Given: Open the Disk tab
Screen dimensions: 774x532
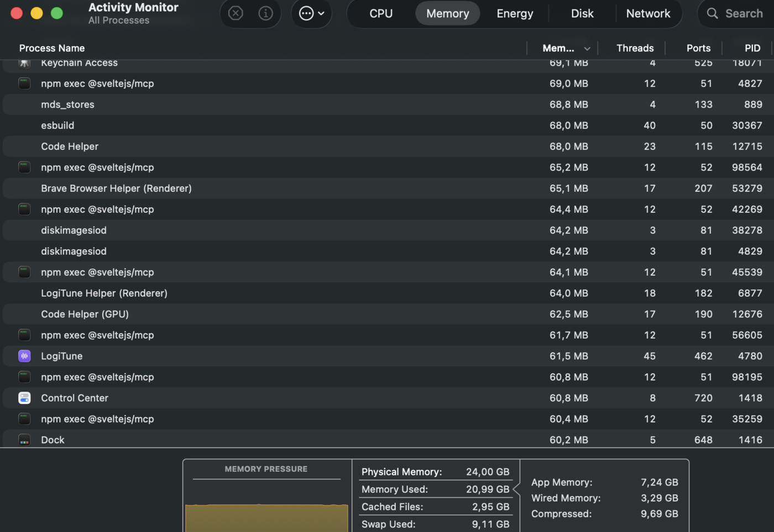Looking at the screenshot, I should (x=582, y=13).
